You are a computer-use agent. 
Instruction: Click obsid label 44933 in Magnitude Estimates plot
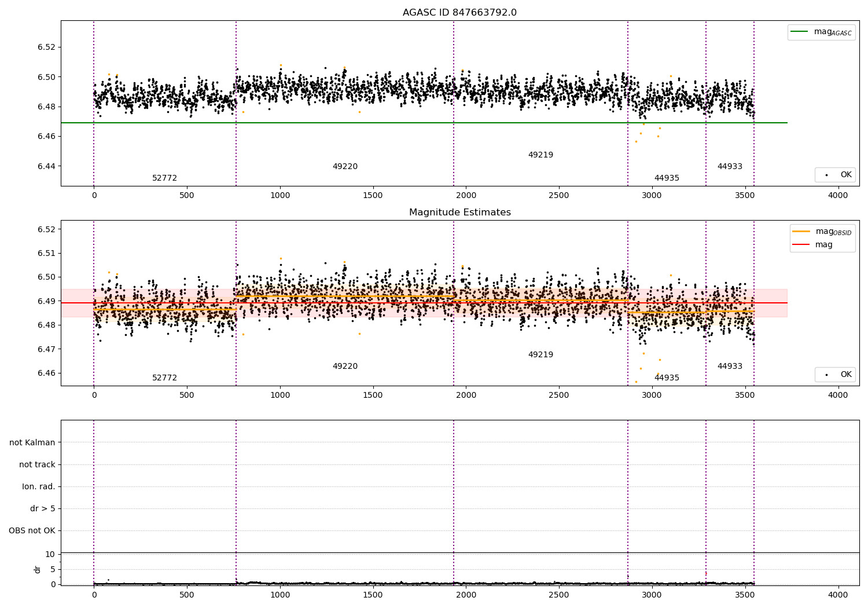click(x=730, y=367)
